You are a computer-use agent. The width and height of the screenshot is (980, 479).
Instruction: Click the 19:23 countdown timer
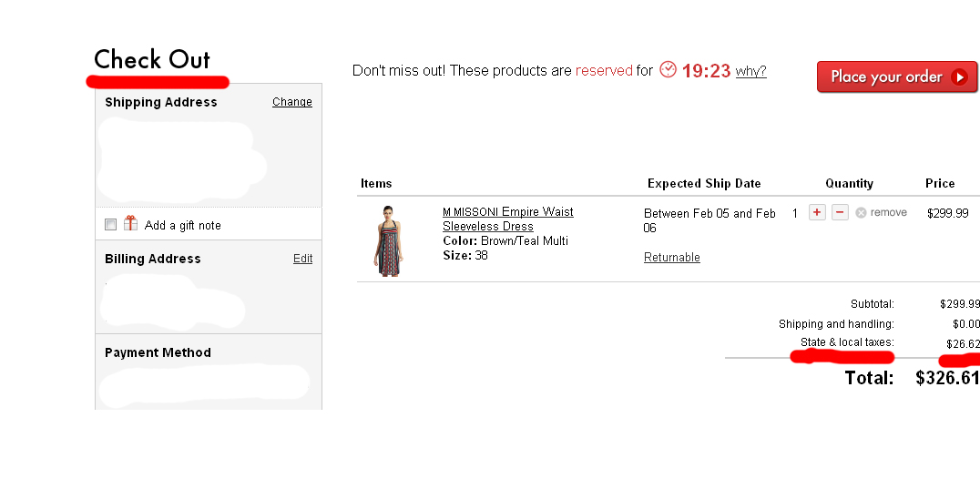[x=706, y=71]
